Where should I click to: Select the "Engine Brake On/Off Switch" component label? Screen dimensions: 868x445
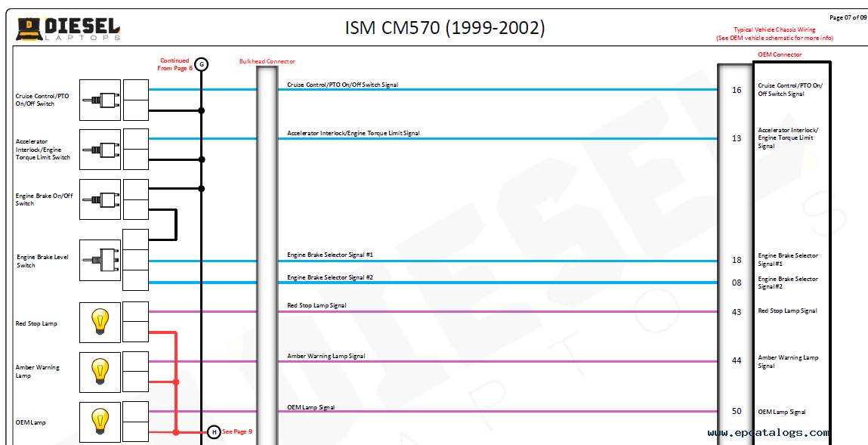click(45, 199)
